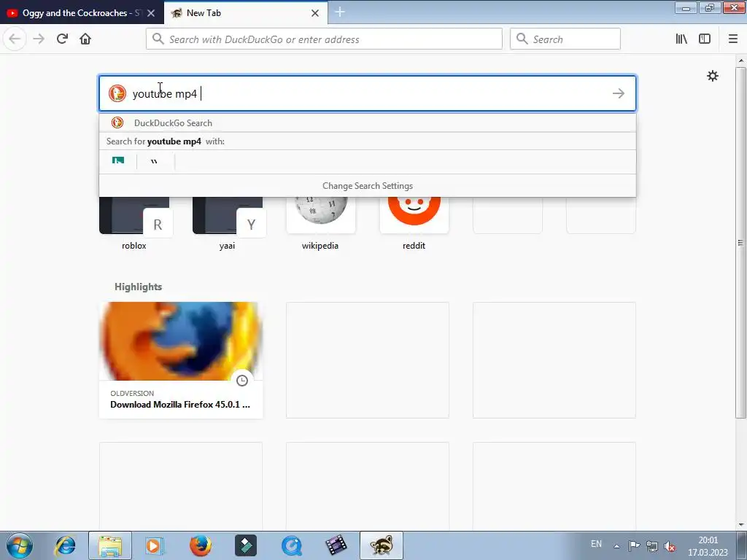Close the Oggy and the Cockroaches tab
This screenshot has width=747, height=560.
click(x=151, y=13)
